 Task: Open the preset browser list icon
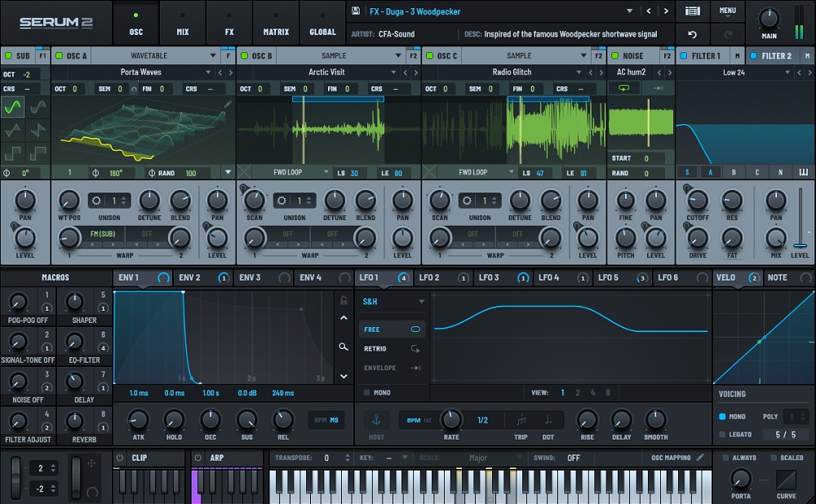[x=692, y=11]
